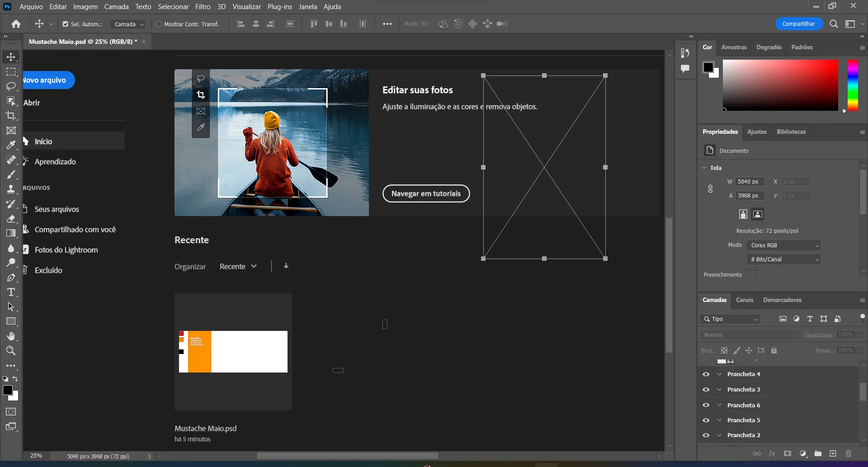Viewport: 868px width, 467px height.
Task: Open the Recente sort dropdown
Action: (238, 267)
